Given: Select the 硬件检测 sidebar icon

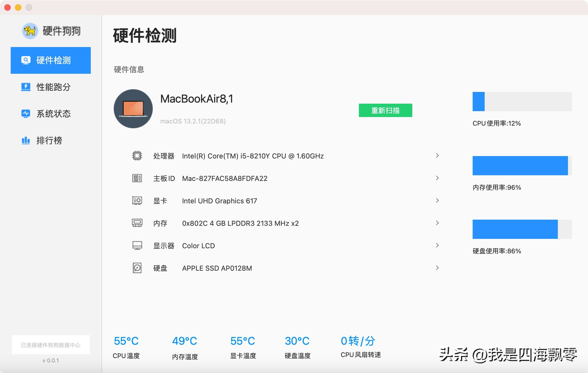Looking at the screenshot, I should coord(25,60).
